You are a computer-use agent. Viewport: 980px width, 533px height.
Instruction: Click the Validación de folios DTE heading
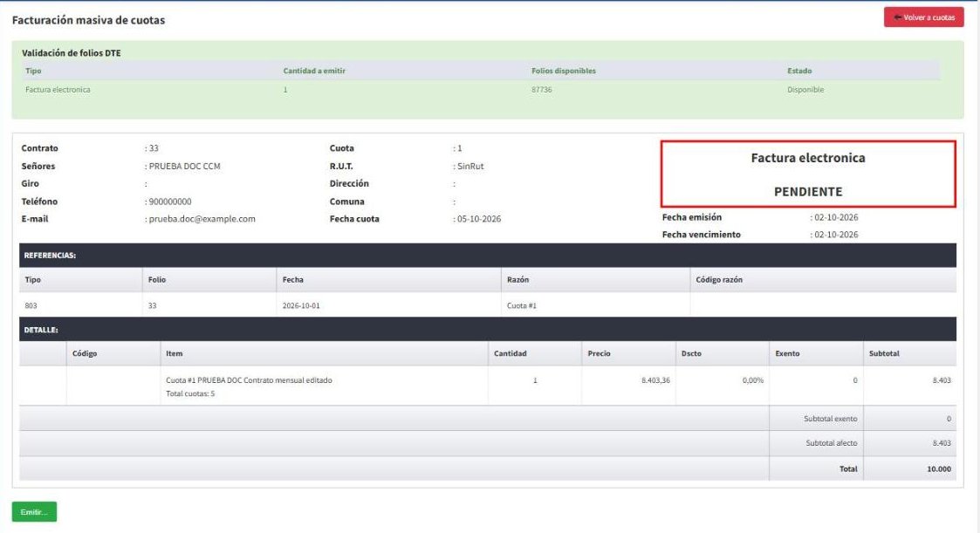pyautogui.click(x=72, y=53)
